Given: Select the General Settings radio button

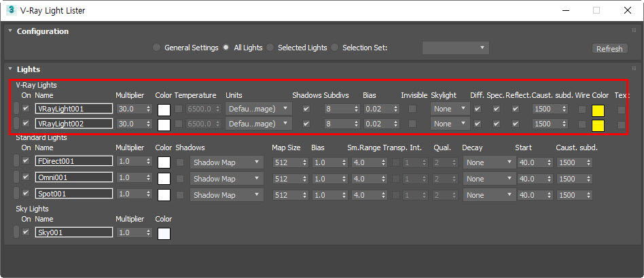Looking at the screenshot, I should 156,48.
